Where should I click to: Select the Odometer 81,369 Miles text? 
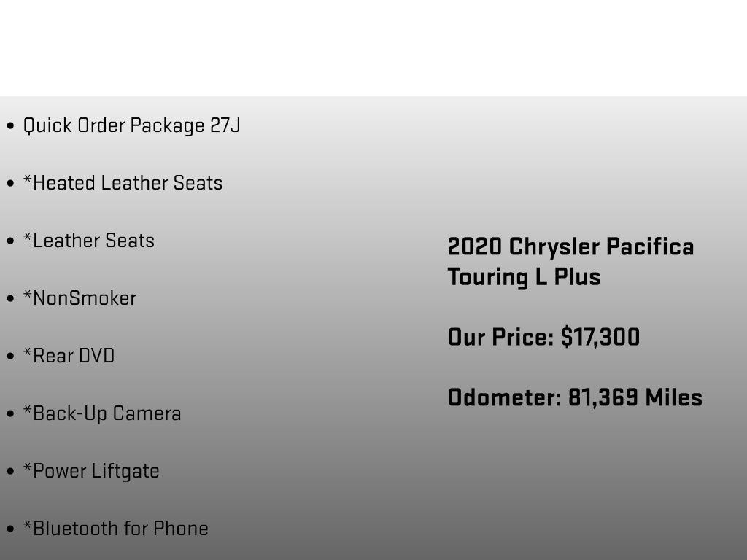coord(575,397)
